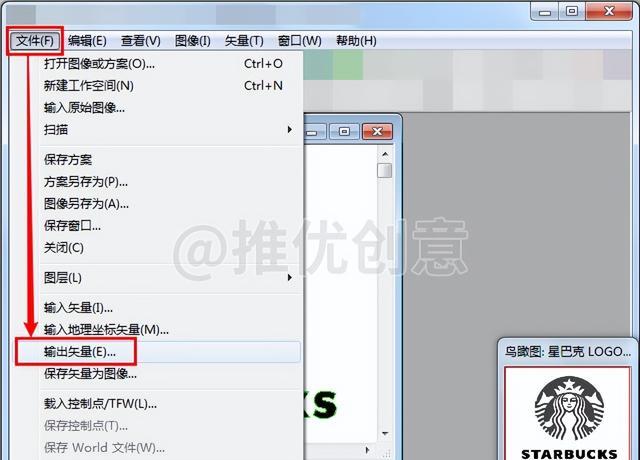Click the horizontal scroll-right arrow in image window
640x460 pixels.
[367, 450]
